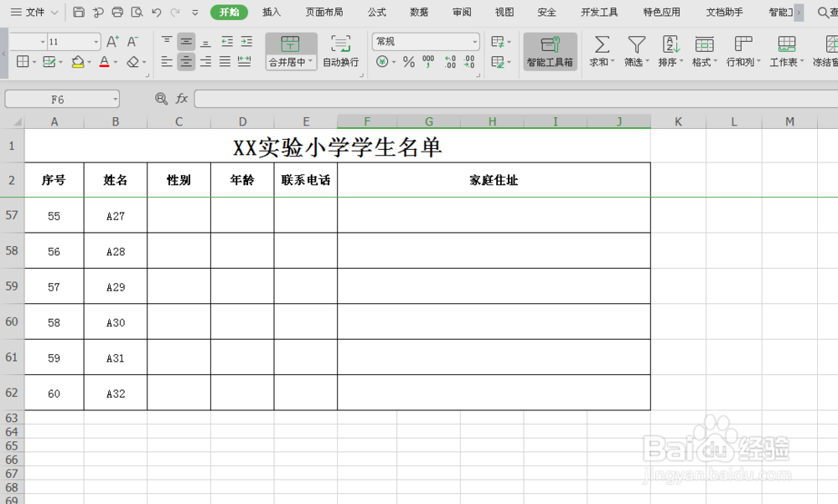Click the 合并居中 merge button
Viewport: 838px width, 504px height.
pos(289,50)
